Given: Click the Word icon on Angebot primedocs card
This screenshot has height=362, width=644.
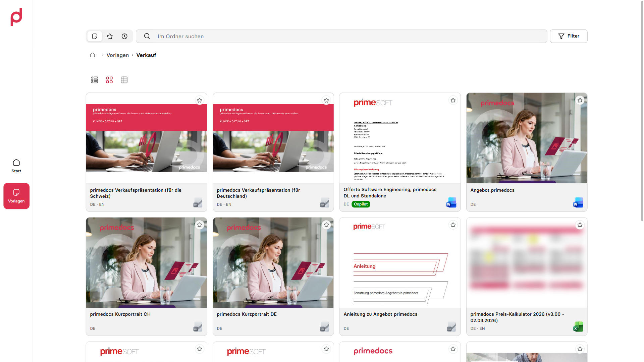Looking at the screenshot, I should click(578, 203).
